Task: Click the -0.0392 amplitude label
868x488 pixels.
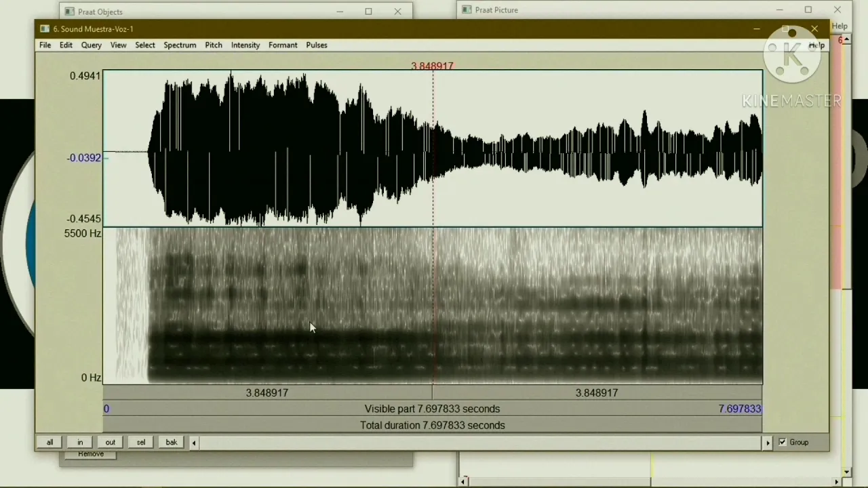Action: 84,158
